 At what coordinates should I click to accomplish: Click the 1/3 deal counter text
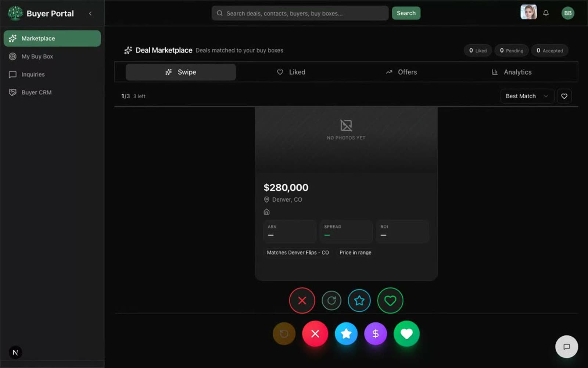(x=126, y=96)
